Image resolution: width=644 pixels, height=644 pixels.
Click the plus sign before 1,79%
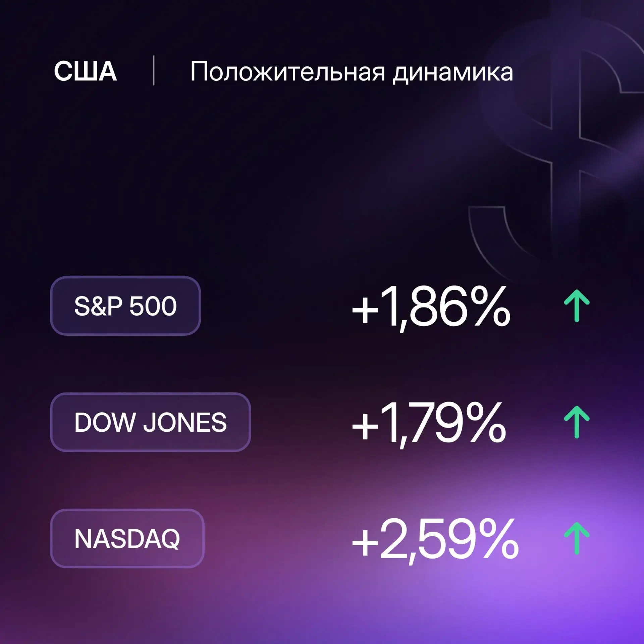pos(365,427)
